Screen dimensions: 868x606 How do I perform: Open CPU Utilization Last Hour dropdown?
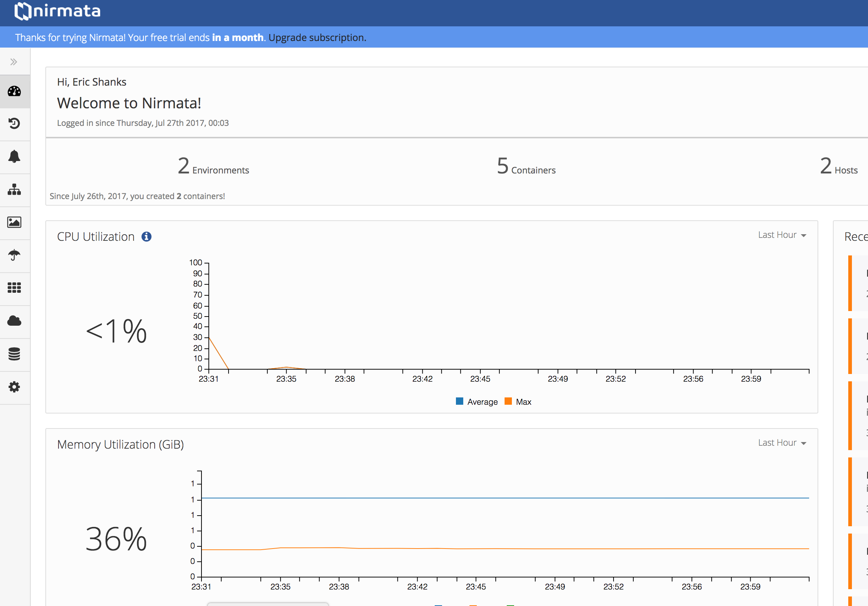click(x=782, y=235)
